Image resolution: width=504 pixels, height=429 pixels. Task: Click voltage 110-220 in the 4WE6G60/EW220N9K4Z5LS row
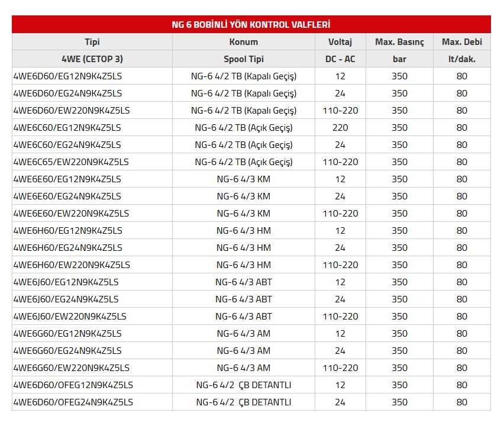pos(340,368)
